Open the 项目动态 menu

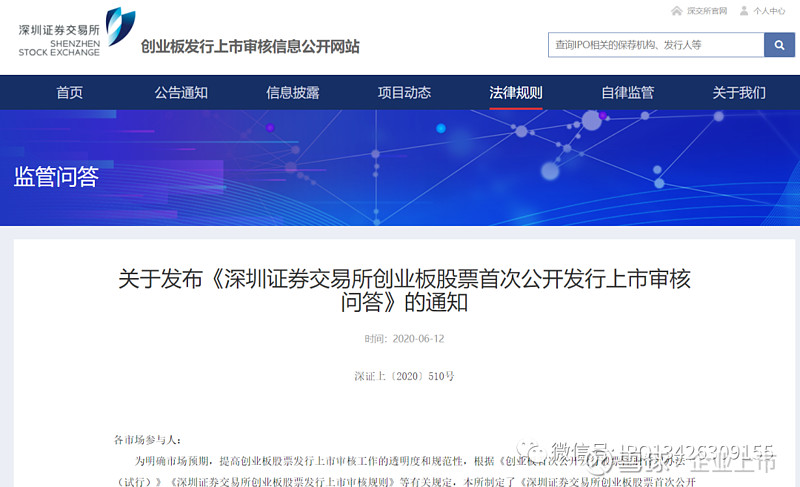coord(404,93)
